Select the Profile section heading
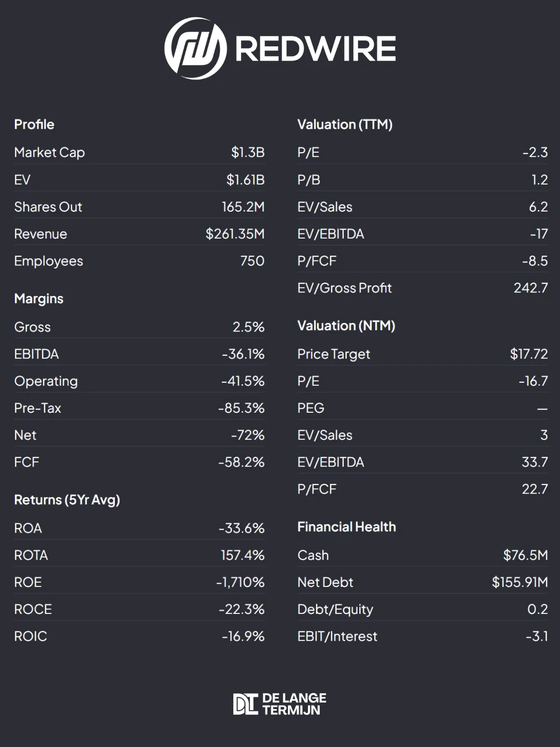 [34, 124]
